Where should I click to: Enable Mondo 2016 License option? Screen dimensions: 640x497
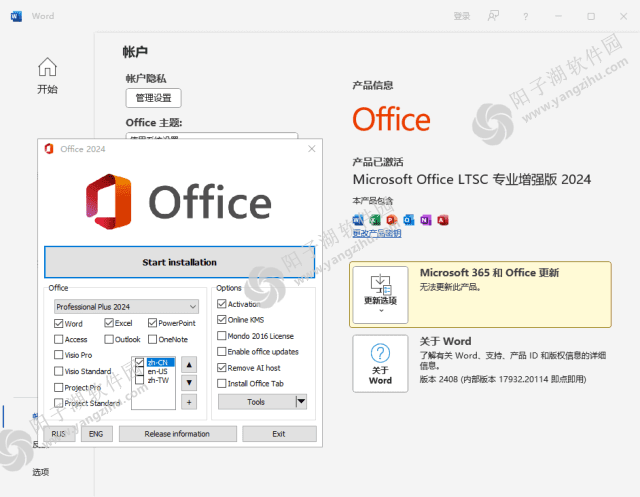tap(222, 335)
